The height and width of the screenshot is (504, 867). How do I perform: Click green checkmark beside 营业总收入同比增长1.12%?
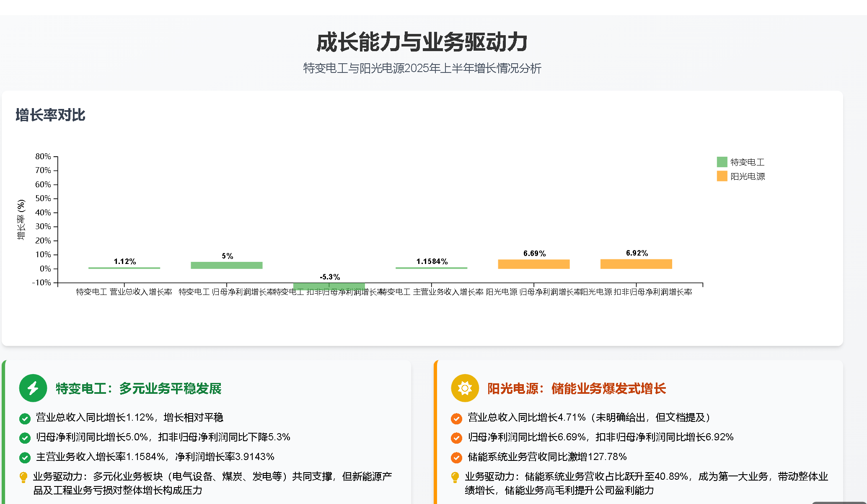[x=25, y=418]
